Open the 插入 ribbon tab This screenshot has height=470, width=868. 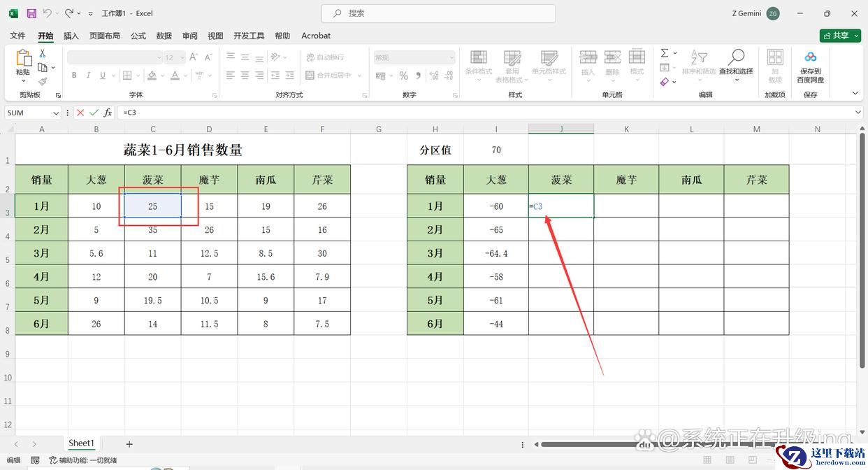tap(71, 36)
